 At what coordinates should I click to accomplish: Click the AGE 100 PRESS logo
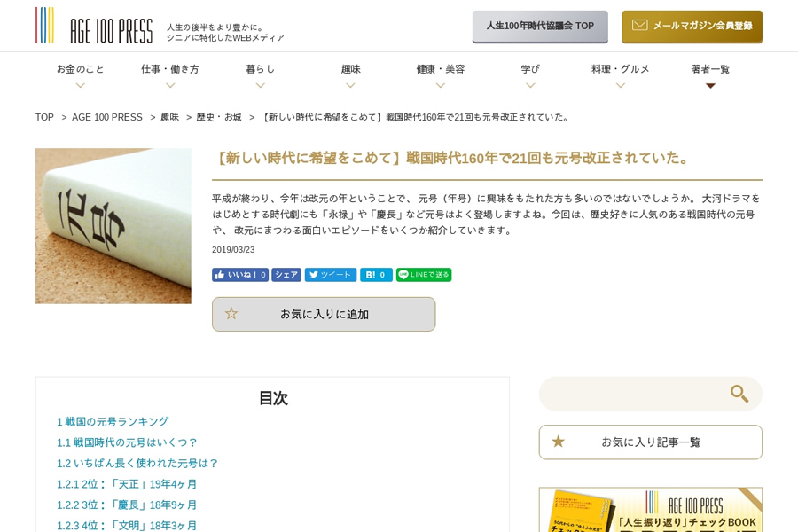click(94, 26)
